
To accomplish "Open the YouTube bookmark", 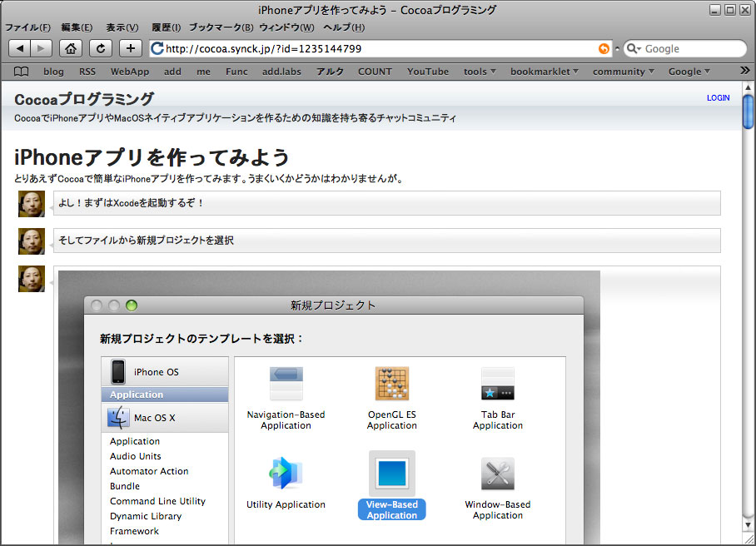I will point(428,72).
